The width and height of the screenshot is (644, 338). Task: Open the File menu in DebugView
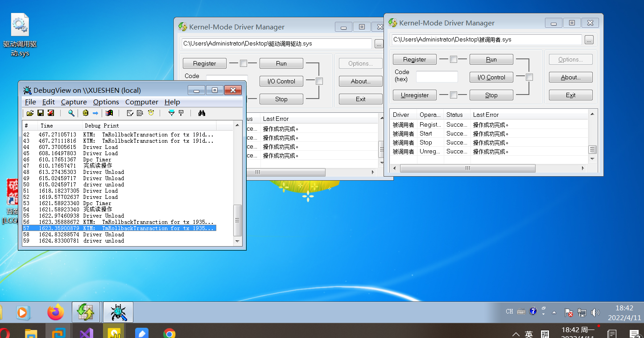click(x=30, y=102)
